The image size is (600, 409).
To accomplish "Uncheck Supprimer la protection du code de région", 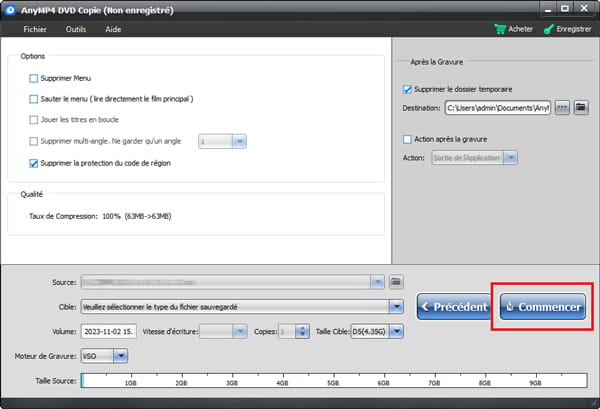I will point(34,163).
